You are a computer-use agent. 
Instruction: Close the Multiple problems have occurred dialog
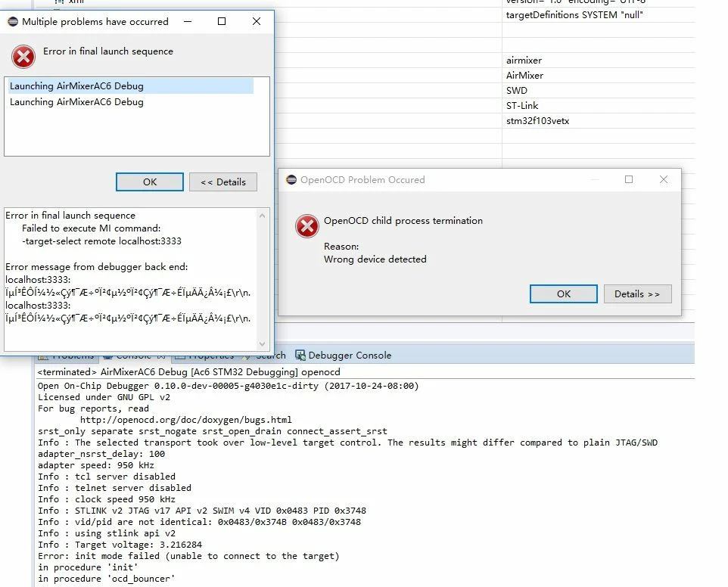[257, 21]
